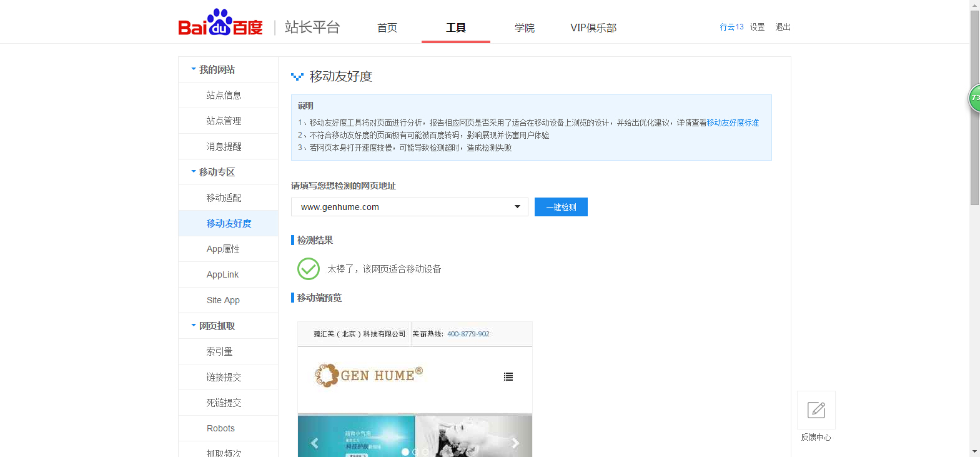The height and width of the screenshot is (457, 980).
Task: Select the 工具 tab
Action: [x=456, y=28]
